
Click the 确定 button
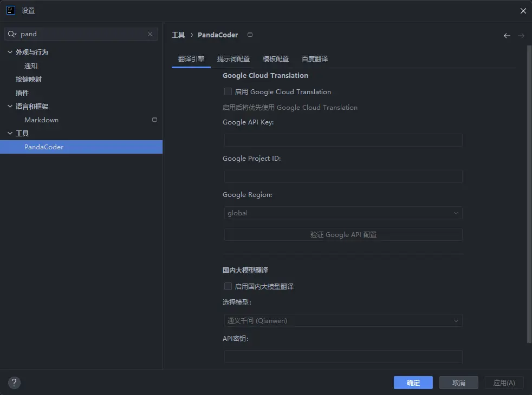[413, 383]
